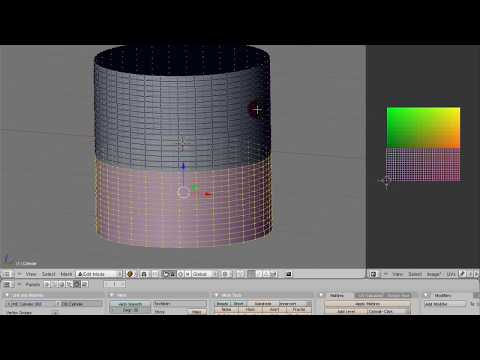This screenshot has width=480, height=360.
Task: Click the Innervert button
Action: (295, 304)
